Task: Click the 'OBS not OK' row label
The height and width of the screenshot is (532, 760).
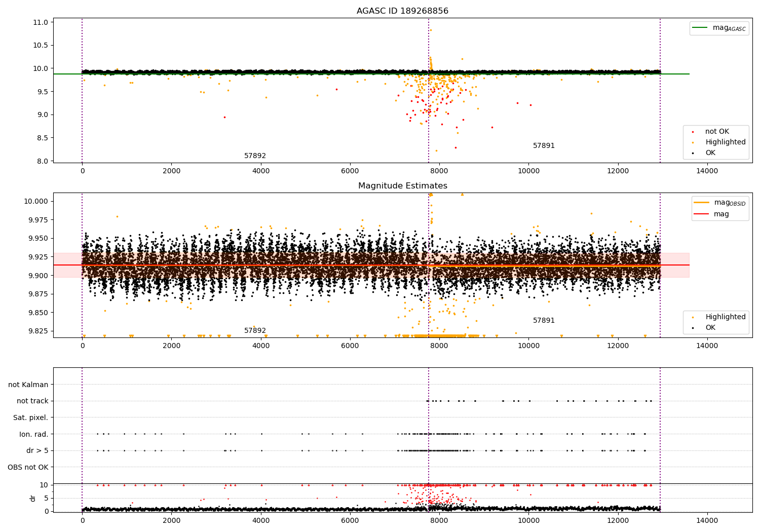Action: pos(28,467)
